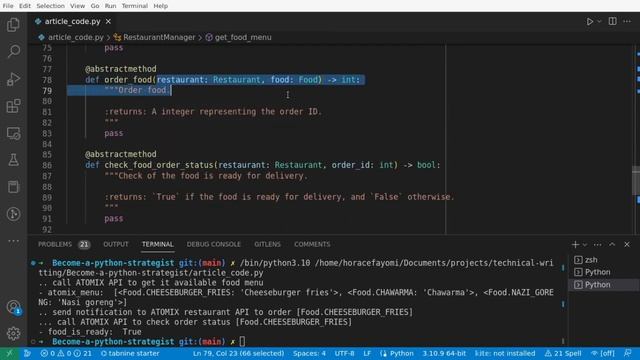
Task: Open remote window indicator in status bar
Action: (9, 353)
